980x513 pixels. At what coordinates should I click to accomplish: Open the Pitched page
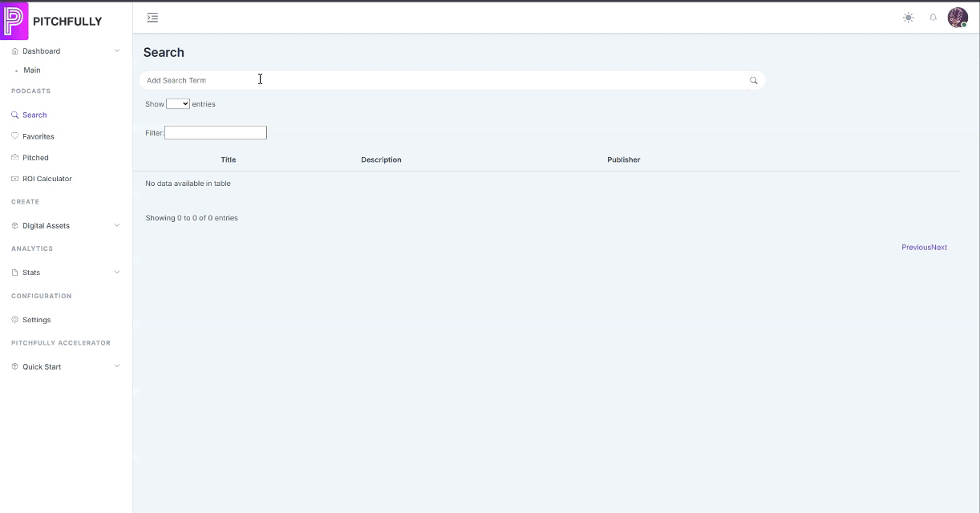35,158
